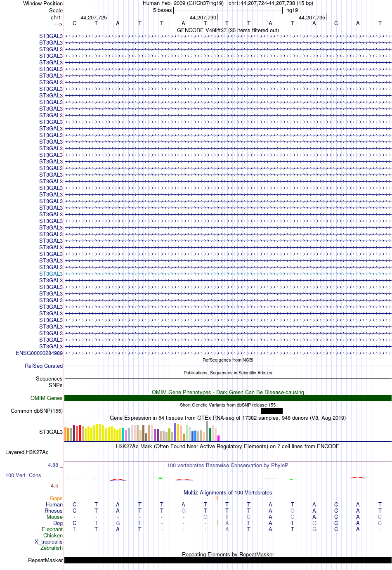Select the Human alignment row label

coord(54,504)
